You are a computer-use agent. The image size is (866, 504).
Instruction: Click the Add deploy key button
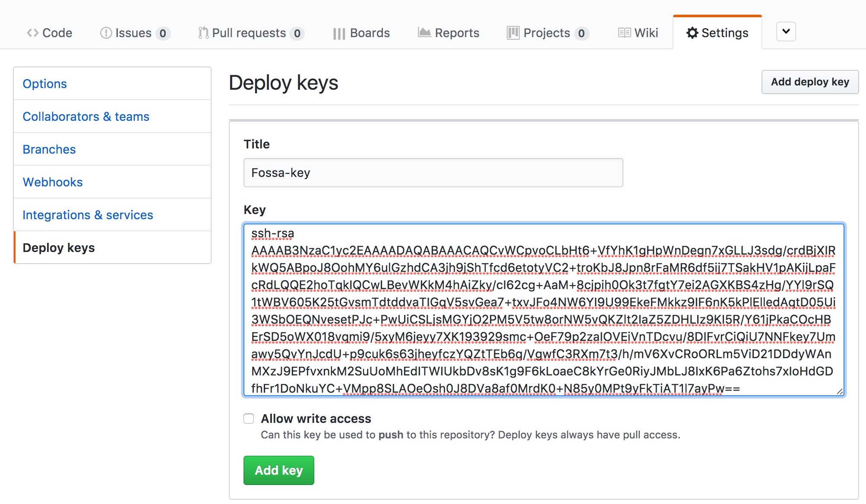(x=810, y=82)
